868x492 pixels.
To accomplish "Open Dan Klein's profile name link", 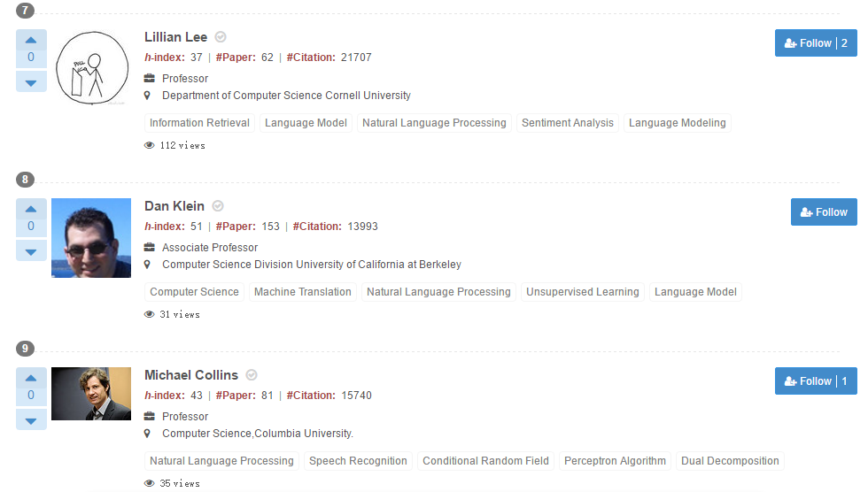I will pos(174,206).
